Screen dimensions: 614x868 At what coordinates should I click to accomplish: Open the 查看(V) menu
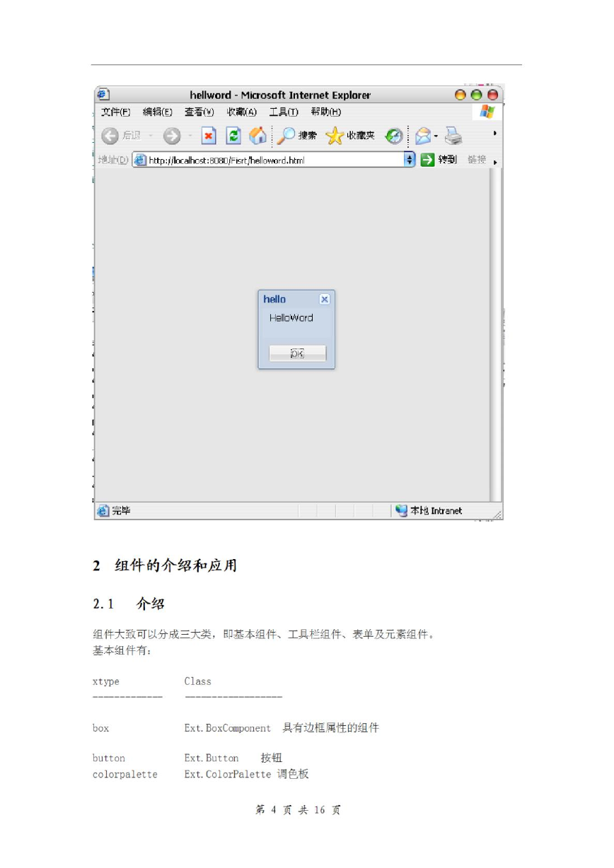(199, 112)
